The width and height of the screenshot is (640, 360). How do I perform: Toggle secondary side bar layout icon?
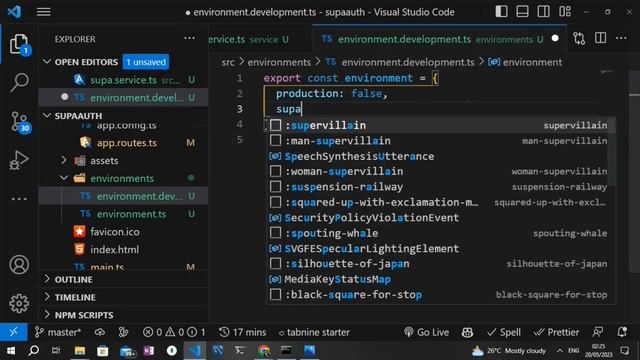click(543, 11)
